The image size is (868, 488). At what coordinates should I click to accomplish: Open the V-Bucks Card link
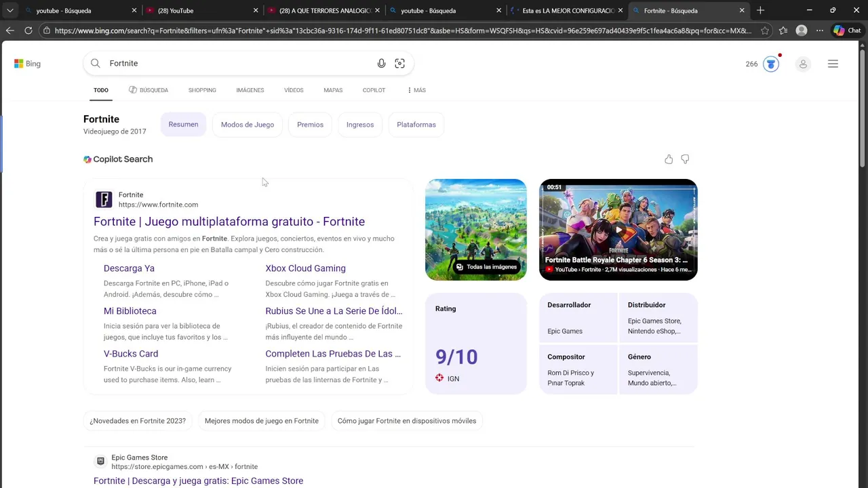coord(131,354)
